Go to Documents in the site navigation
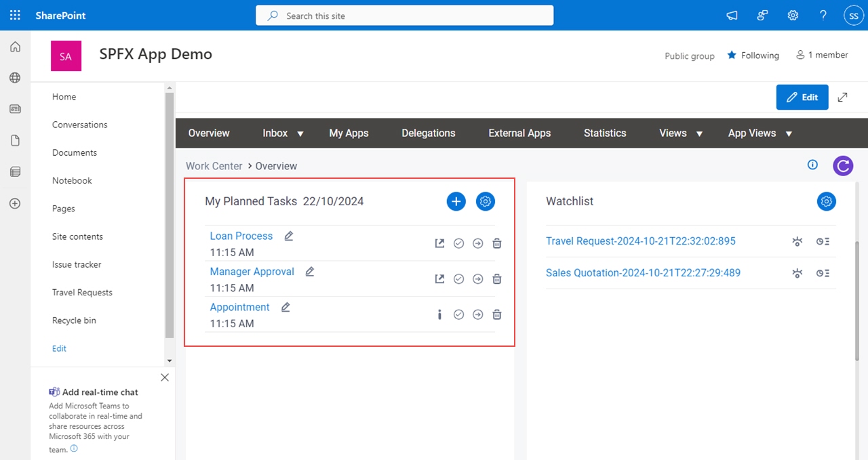868x460 pixels. 75,152
